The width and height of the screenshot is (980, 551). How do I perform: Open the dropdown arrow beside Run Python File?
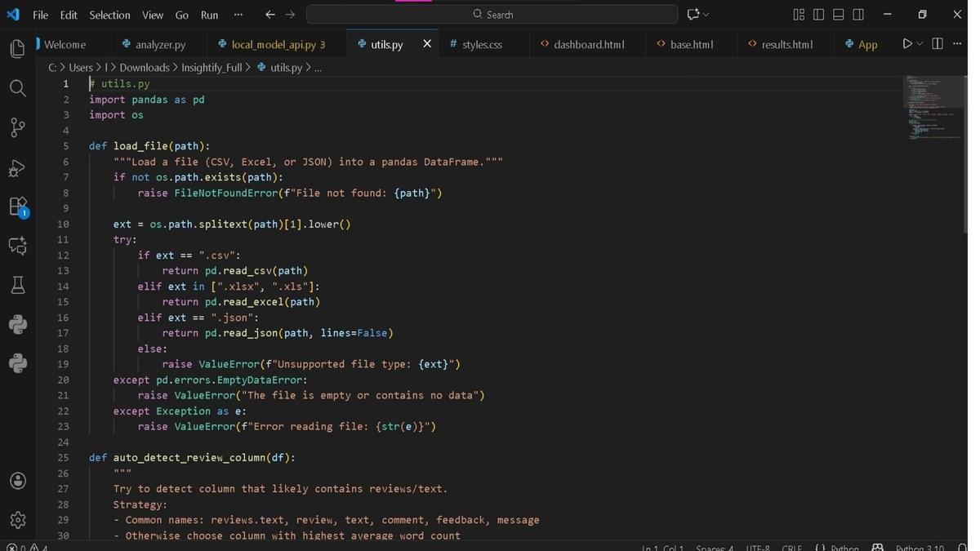[x=920, y=44]
